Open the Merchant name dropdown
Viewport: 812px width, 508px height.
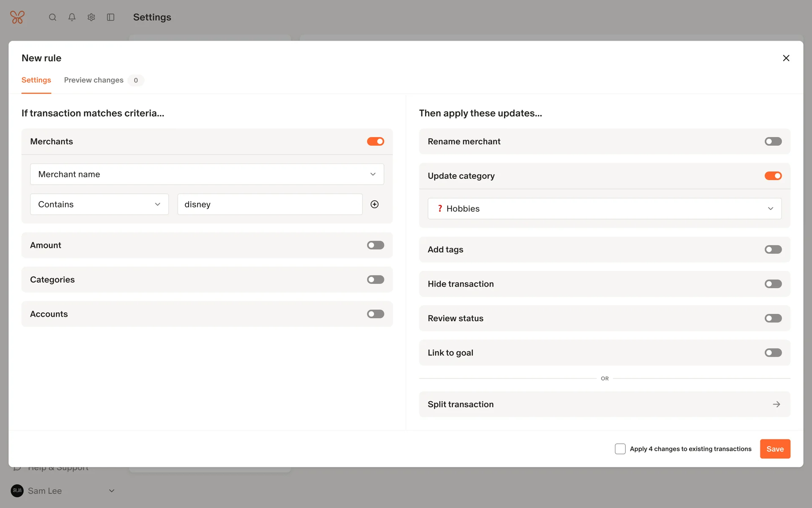[x=207, y=174]
